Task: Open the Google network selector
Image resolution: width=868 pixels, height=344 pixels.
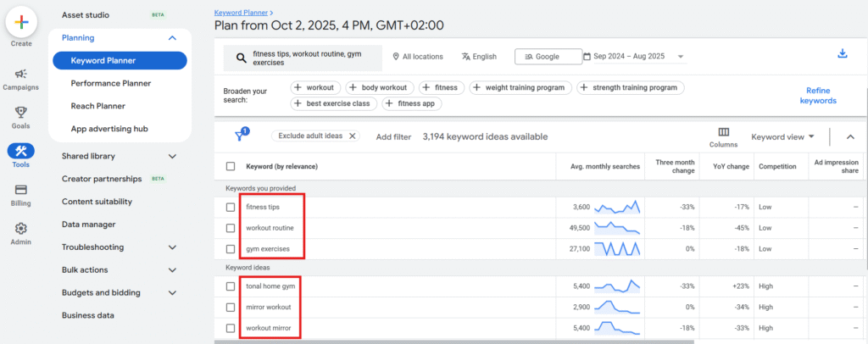Action: click(x=548, y=57)
